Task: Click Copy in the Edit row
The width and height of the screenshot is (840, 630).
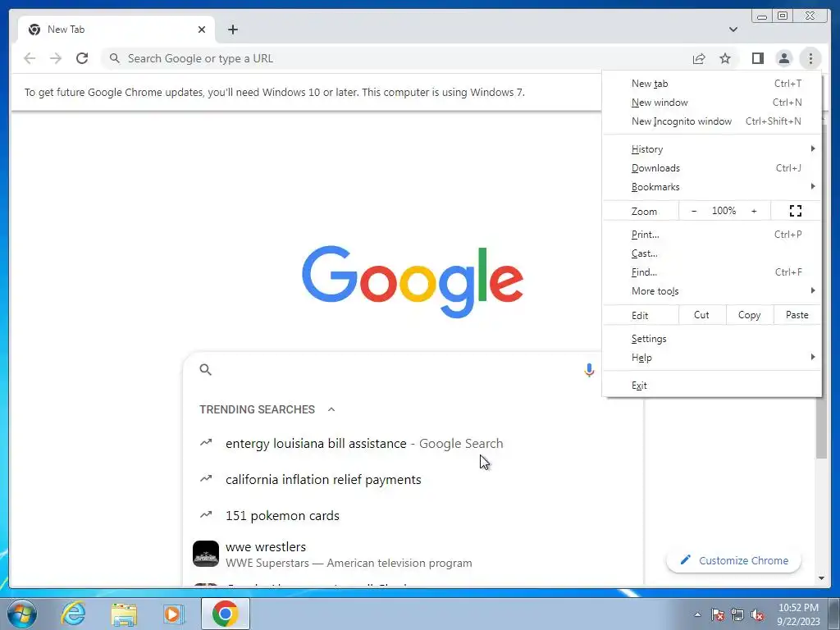Action: 750,315
